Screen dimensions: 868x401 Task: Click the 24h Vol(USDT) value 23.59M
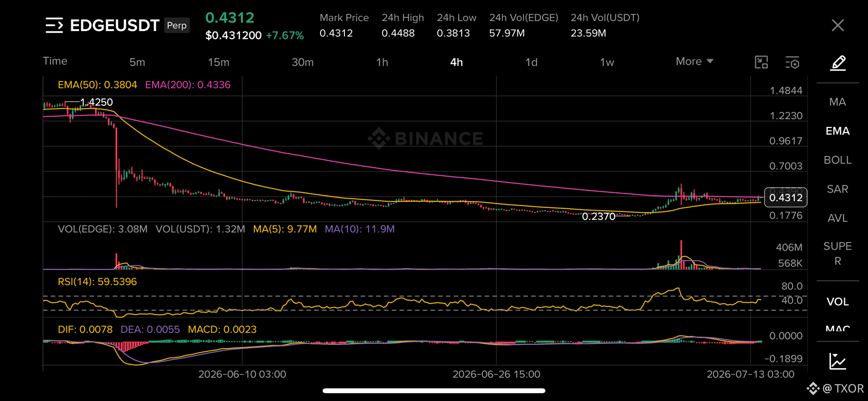click(x=588, y=33)
